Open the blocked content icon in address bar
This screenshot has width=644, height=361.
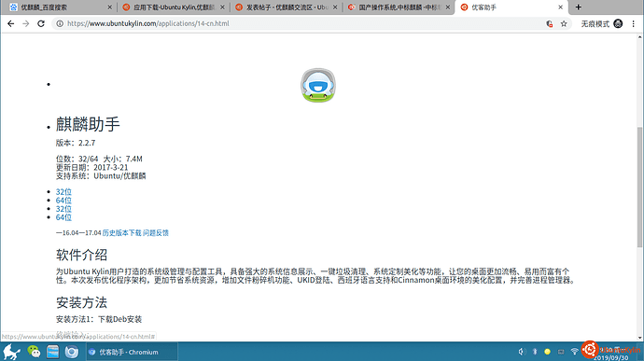click(x=550, y=24)
